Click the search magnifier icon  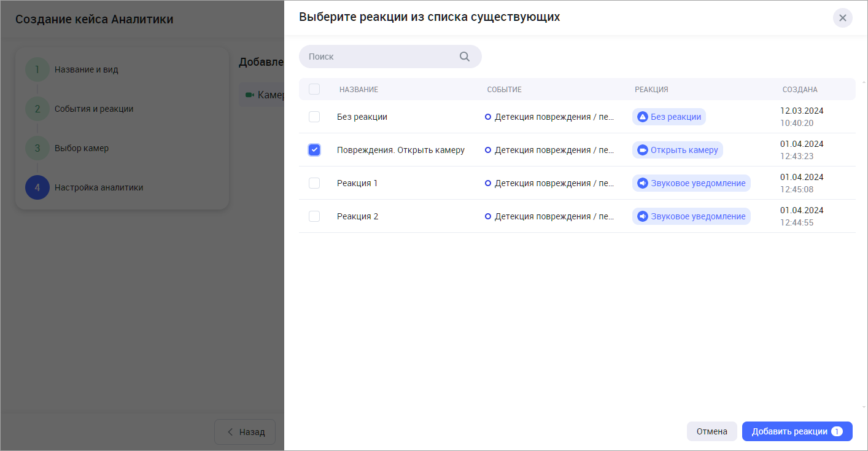pos(464,57)
